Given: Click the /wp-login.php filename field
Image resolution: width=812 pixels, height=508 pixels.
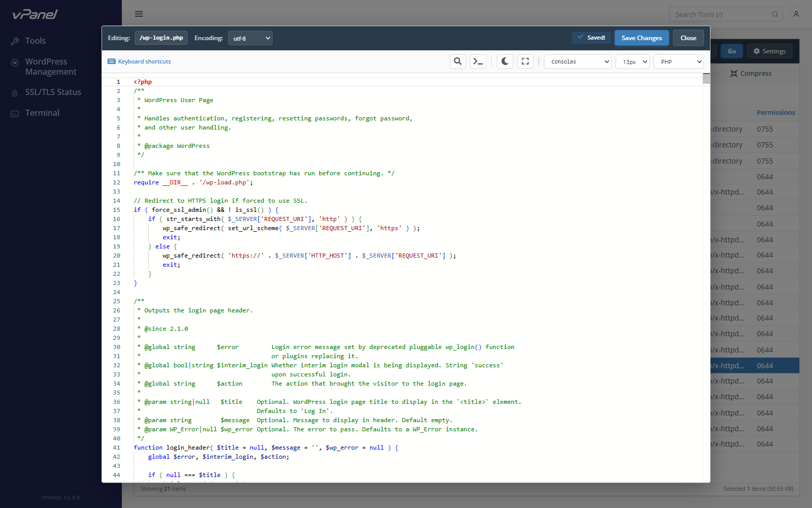Looking at the screenshot, I should (161, 38).
